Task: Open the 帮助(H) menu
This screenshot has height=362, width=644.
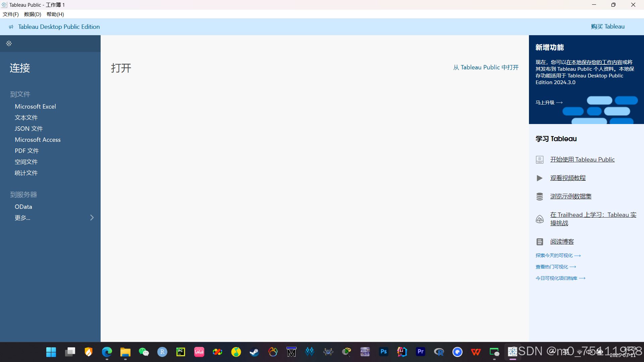Action: (x=55, y=14)
